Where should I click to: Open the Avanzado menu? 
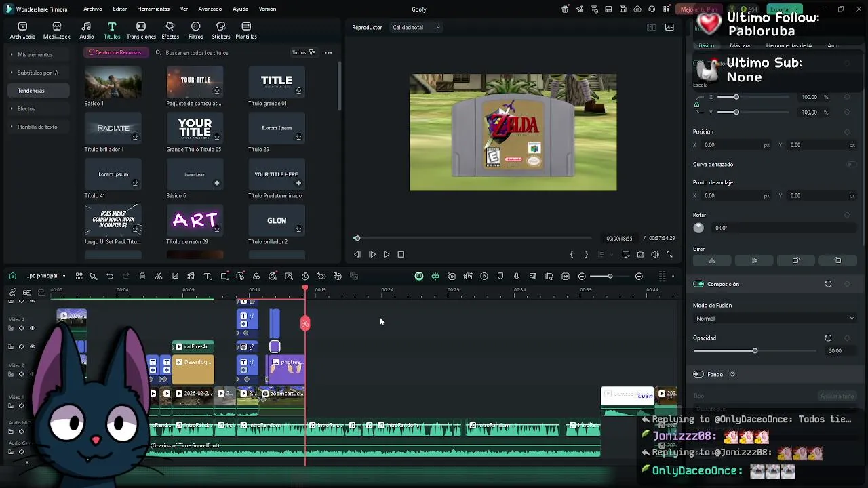210,9
